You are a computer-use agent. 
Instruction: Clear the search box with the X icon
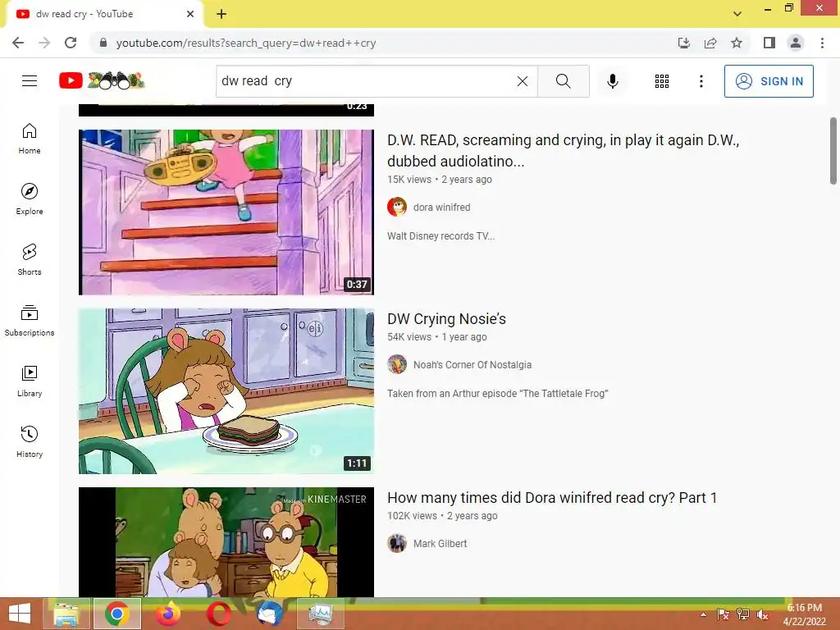point(523,81)
